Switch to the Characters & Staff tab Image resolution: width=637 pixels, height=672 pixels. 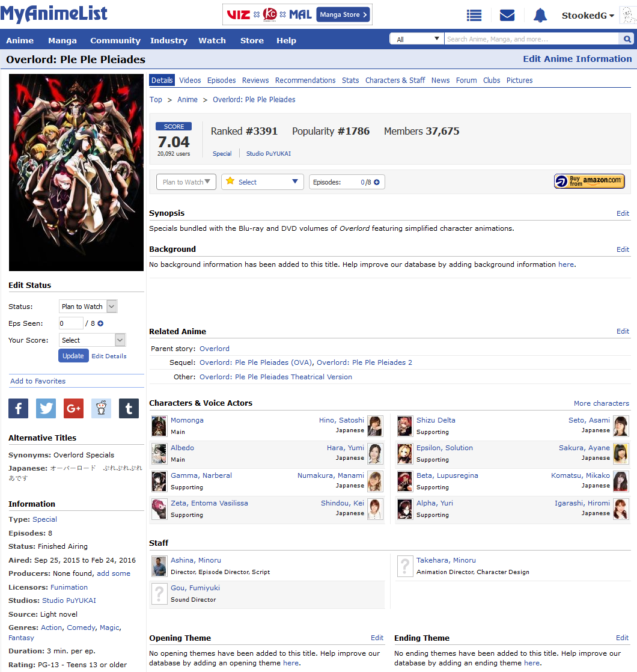tap(395, 80)
